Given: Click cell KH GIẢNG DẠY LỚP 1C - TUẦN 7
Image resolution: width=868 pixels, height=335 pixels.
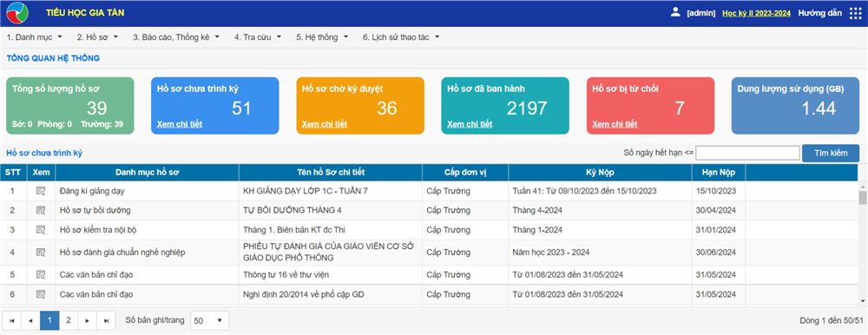Looking at the screenshot, I should 331,191.
